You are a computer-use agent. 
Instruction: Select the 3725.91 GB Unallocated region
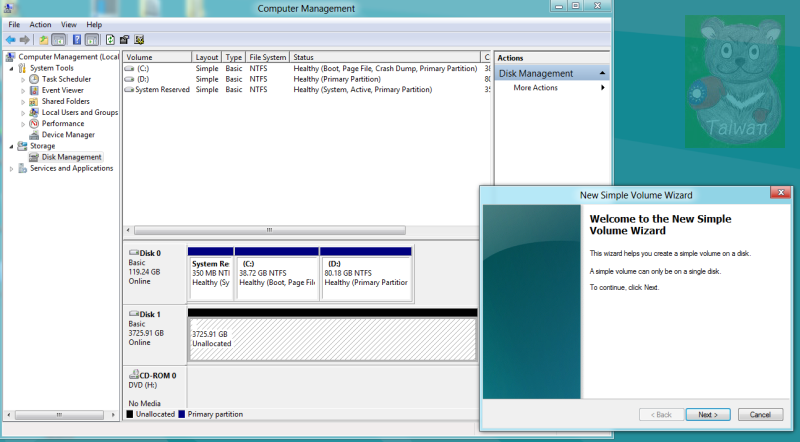point(333,339)
